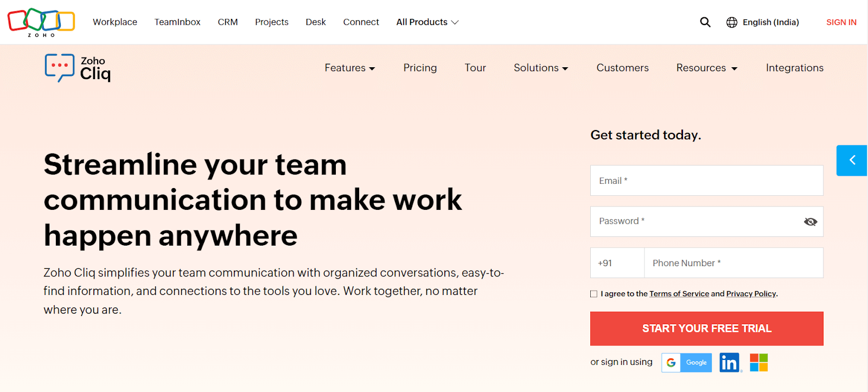Sign in using the Google button
Viewport: 868px width, 392px height.
tap(686, 363)
